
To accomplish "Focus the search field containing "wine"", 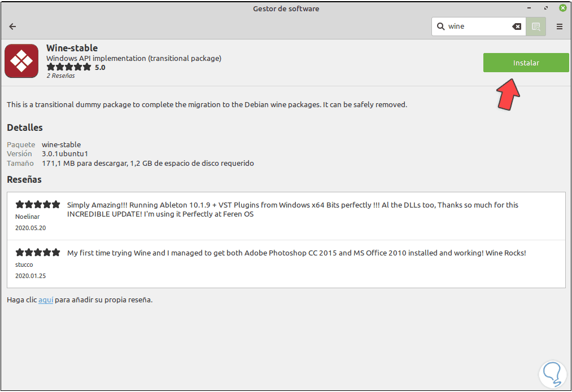I will click(x=478, y=27).
